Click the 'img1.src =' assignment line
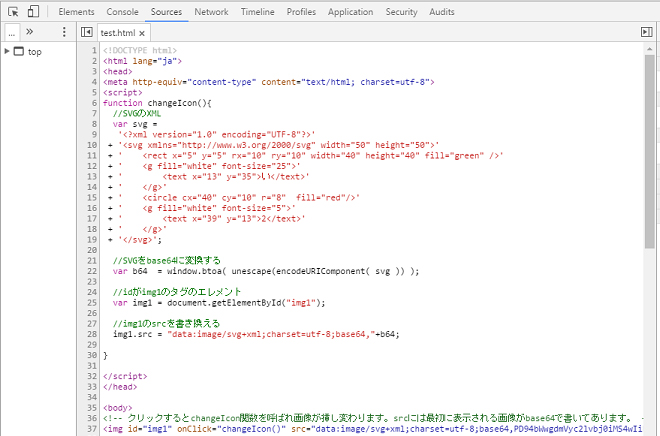The height and width of the screenshot is (436, 660). click(256, 334)
